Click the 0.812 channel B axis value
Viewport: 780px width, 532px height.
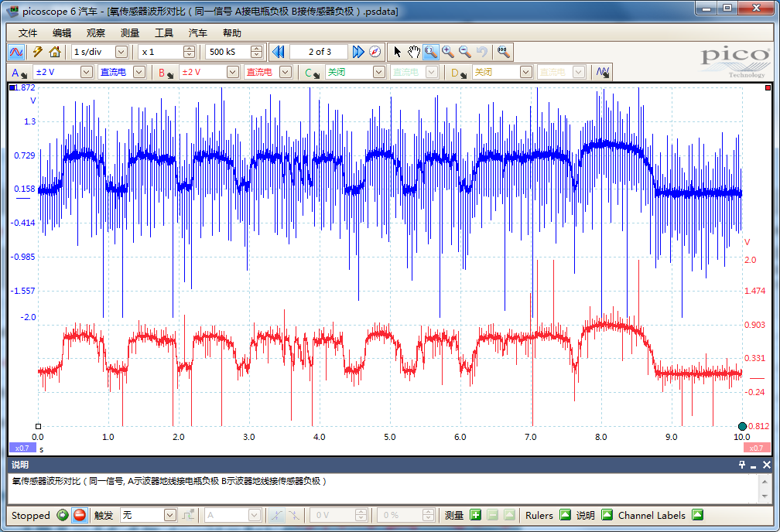point(758,426)
